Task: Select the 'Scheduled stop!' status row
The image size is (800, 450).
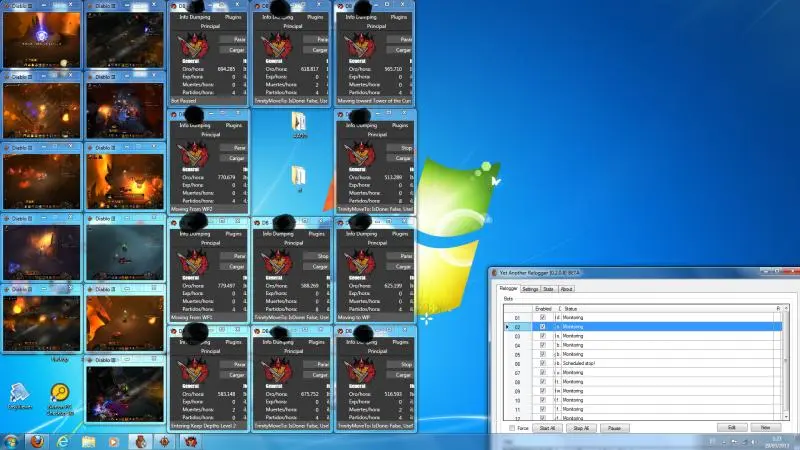Action: pos(643,363)
